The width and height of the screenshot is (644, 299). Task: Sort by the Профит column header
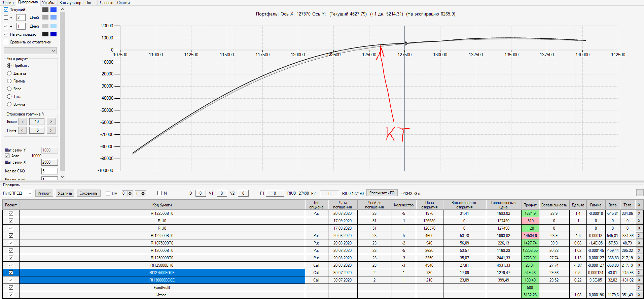[x=530, y=205]
